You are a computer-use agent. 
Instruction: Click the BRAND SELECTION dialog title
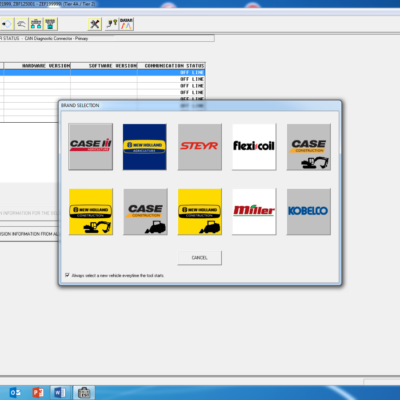[x=80, y=105]
